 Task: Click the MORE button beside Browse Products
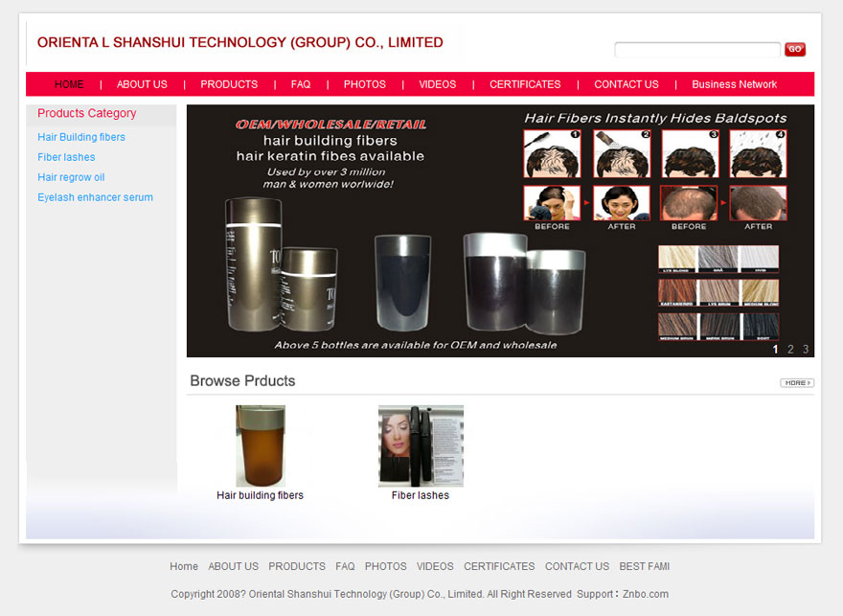(x=796, y=383)
